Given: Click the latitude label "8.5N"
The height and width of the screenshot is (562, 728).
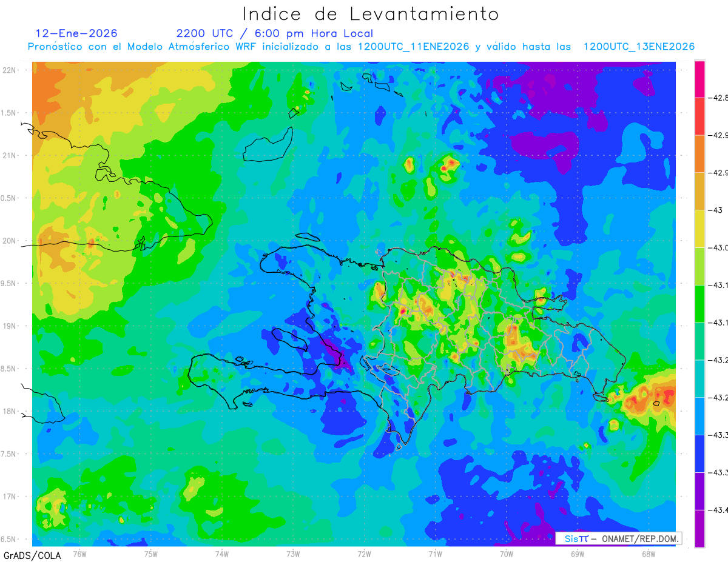Looking at the screenshot, I should (x=8, y=369).
